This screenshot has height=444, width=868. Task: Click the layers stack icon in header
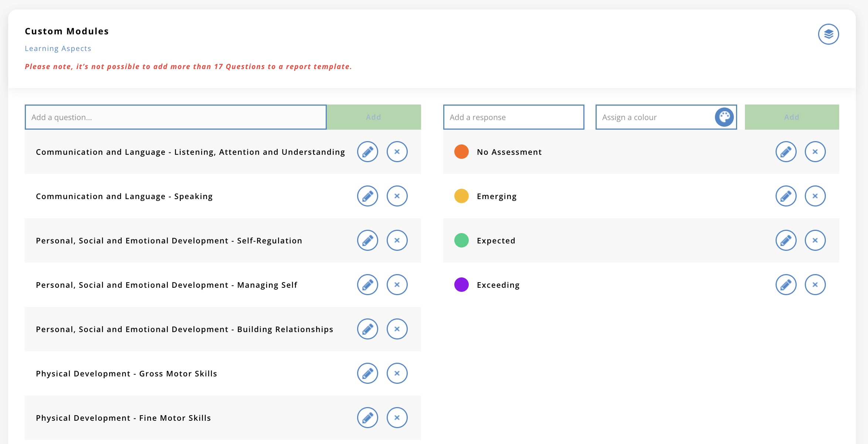(x=828, y=34)
